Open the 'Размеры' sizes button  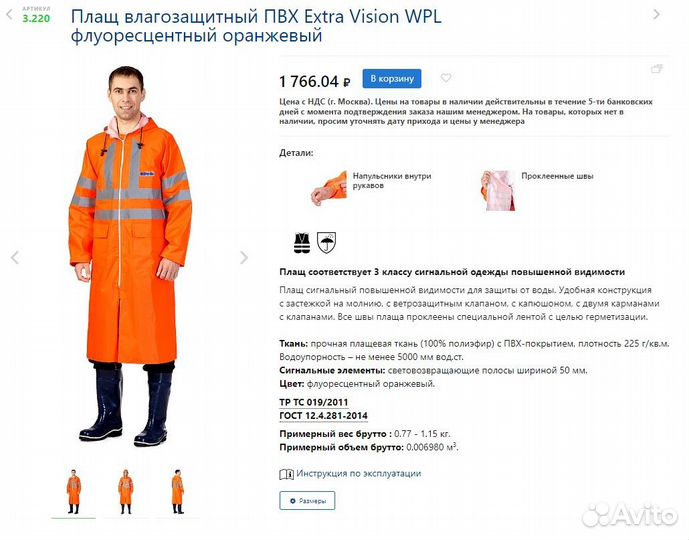(x=307, y=500)
